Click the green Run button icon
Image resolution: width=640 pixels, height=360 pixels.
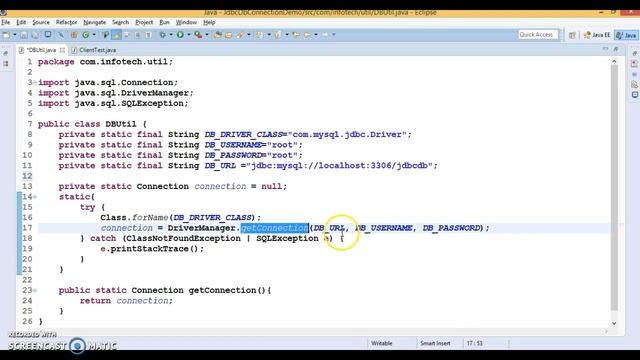[180, 35]
